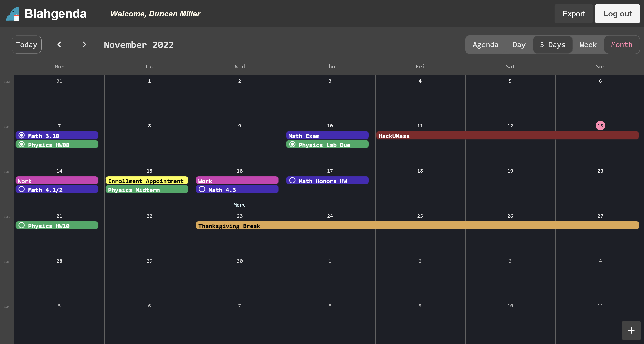This screenshot has height=344, width=644.
Task: Expand More events on November 16
Action: [239, 205]
